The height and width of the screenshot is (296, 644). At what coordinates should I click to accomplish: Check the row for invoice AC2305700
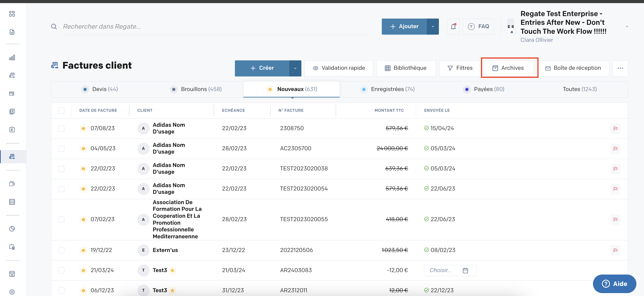tap(61, 149)
